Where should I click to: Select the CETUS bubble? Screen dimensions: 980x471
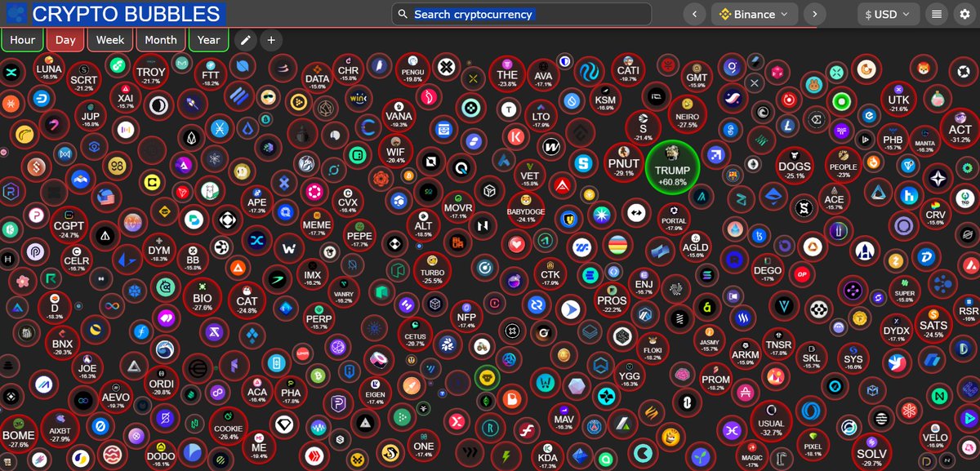414,334
